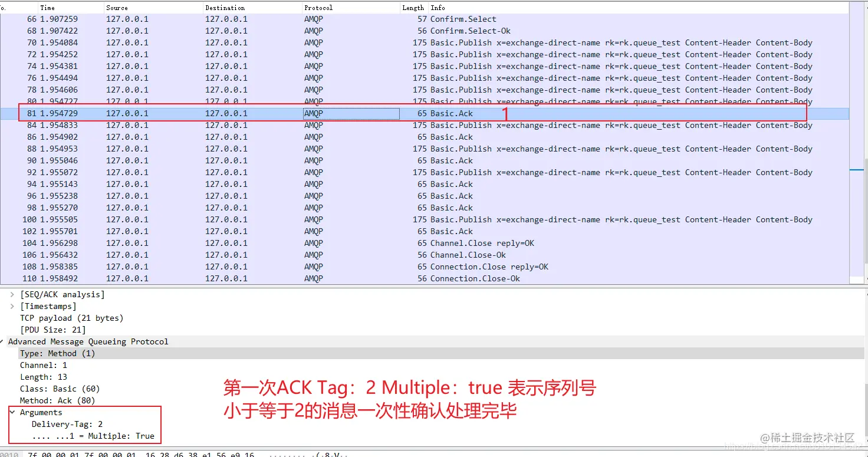
Task: Select packet 100 Basic.Publish row
Action: pos(425,219)
